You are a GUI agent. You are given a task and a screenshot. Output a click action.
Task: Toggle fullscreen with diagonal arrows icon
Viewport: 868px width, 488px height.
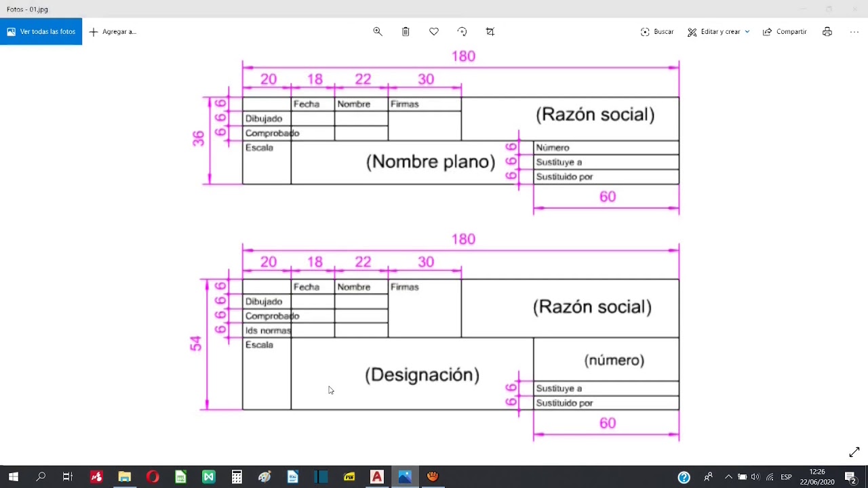click(854, 452)
